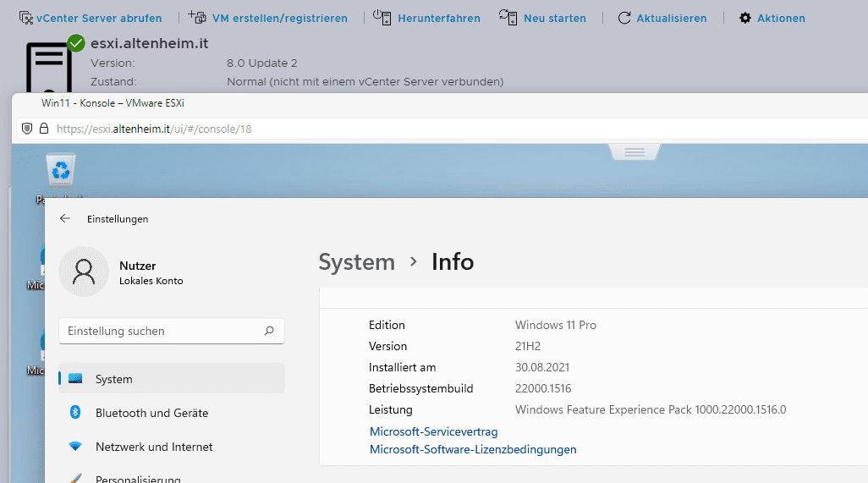Viewport: 868px width, 483px height.
Task: Navigate to System breadcrumb
Action: pyautogui.click(x=356, y=262)
